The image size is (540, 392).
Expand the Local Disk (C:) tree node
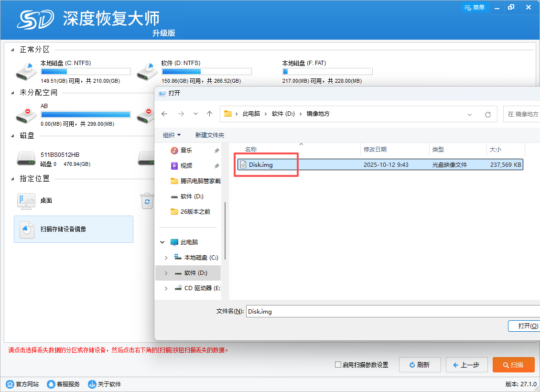[x=166, y=258]
